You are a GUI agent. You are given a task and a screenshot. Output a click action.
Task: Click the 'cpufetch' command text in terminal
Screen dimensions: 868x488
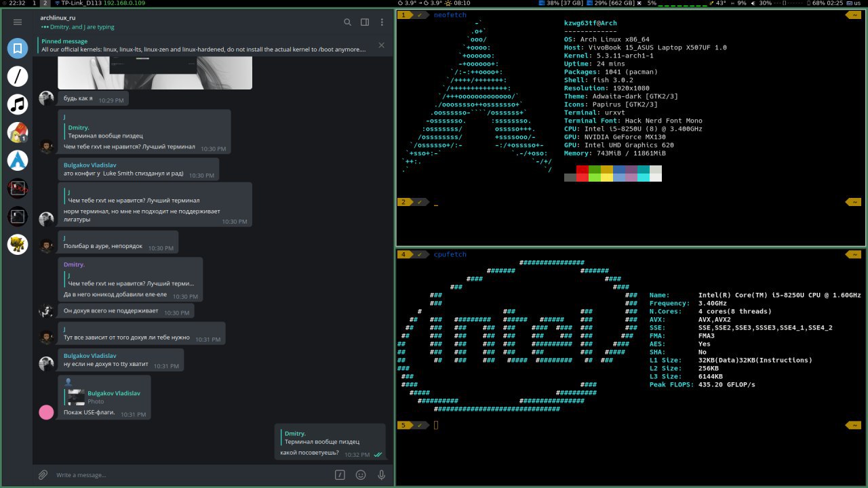tap(450, 255)
